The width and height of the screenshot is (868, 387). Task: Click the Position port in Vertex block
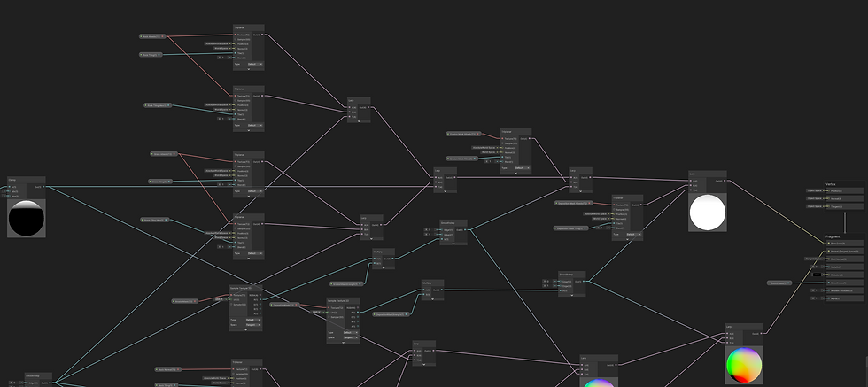tap(828, 190)
